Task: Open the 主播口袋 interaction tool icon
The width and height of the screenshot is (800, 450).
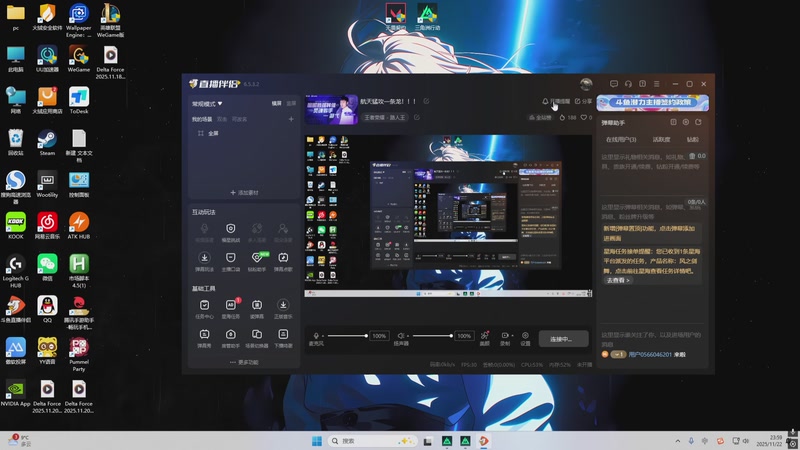Action: pos(231,261)
